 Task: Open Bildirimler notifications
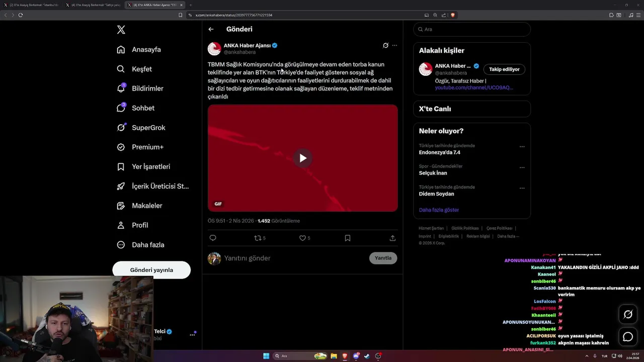140,88
